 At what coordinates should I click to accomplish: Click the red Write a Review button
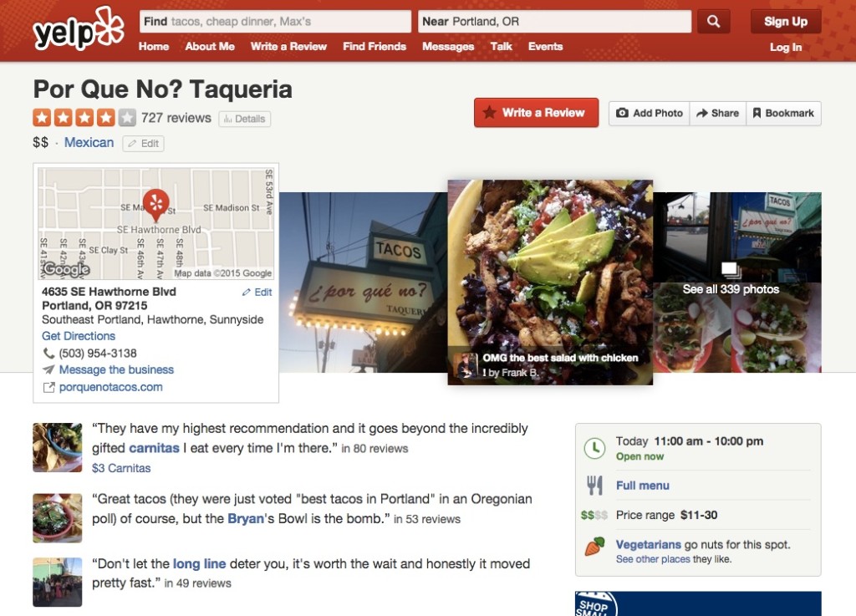pyautogui.click(x=536, y=113)
